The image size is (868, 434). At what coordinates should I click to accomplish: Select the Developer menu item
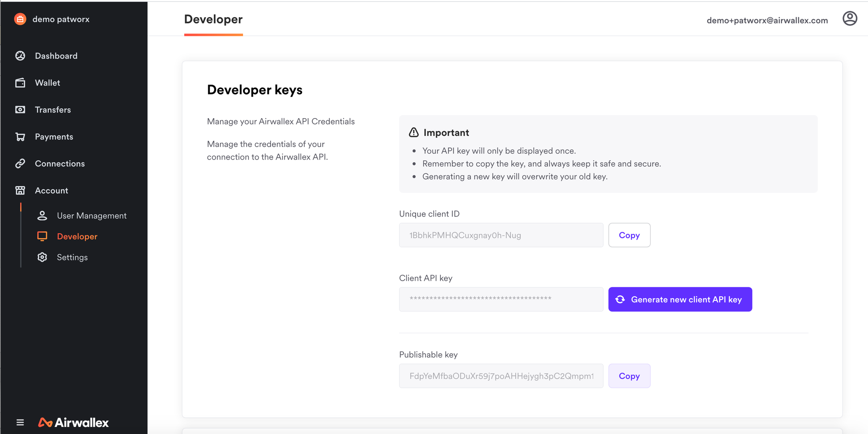(77, 236)
